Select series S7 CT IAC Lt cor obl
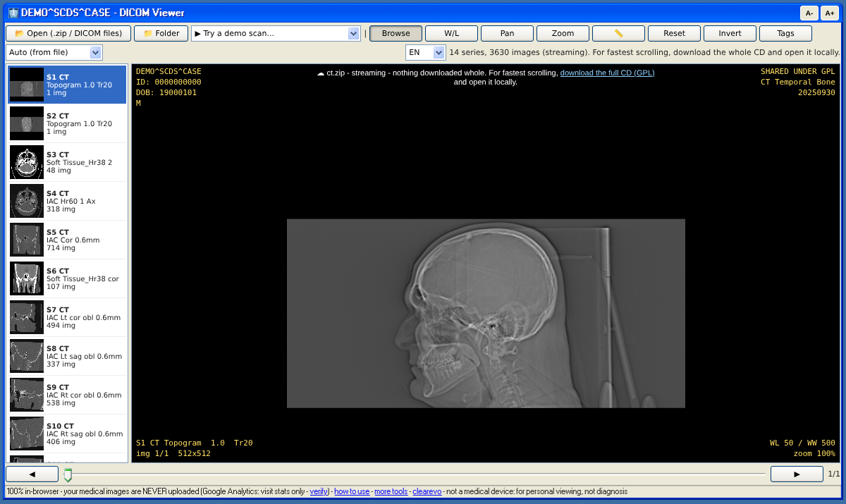Image resolution: width=846 pixels, height=504 pixels. (x=67, y=317)
